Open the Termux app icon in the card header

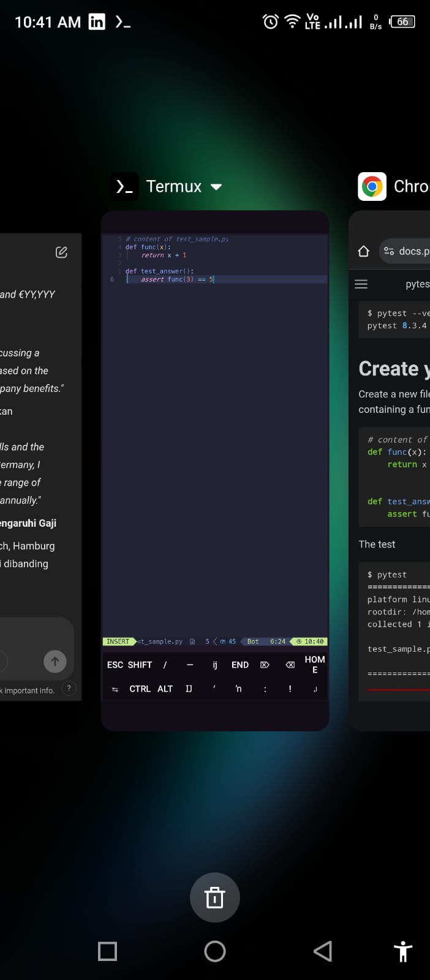(x=124, y=186)
